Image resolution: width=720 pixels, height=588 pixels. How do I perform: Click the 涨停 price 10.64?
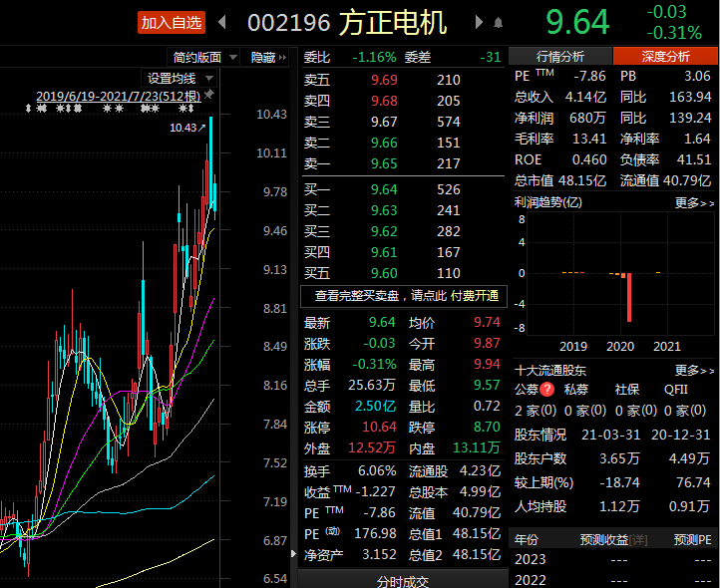tap(379, 428)
